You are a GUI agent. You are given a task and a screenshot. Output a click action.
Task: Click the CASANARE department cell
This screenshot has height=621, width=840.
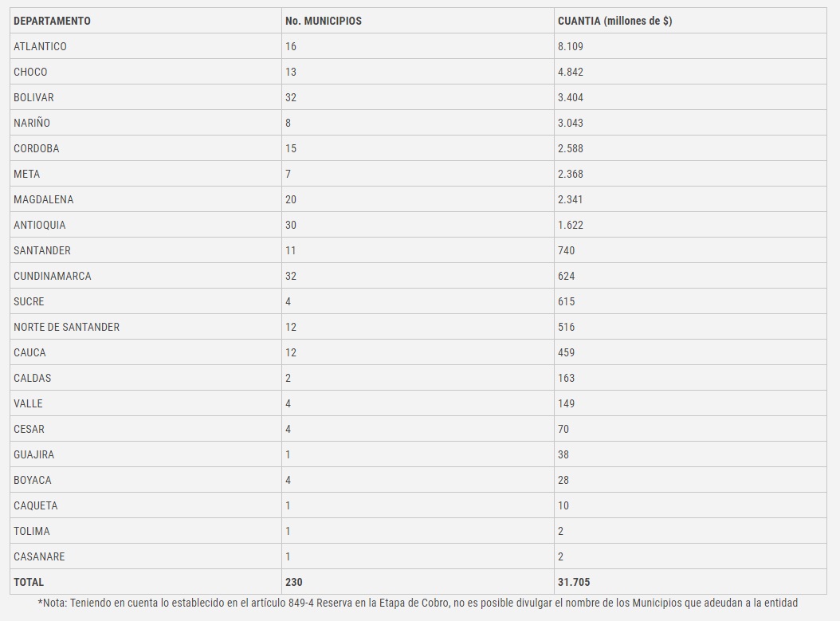[39, 556]
